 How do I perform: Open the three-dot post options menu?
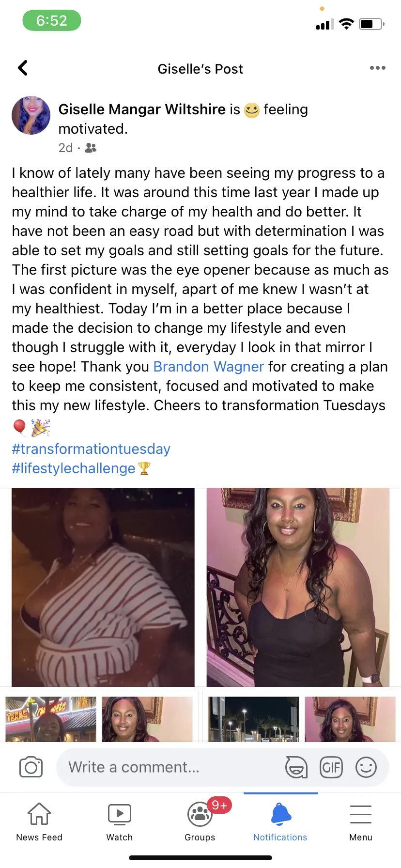click(377, 68)
